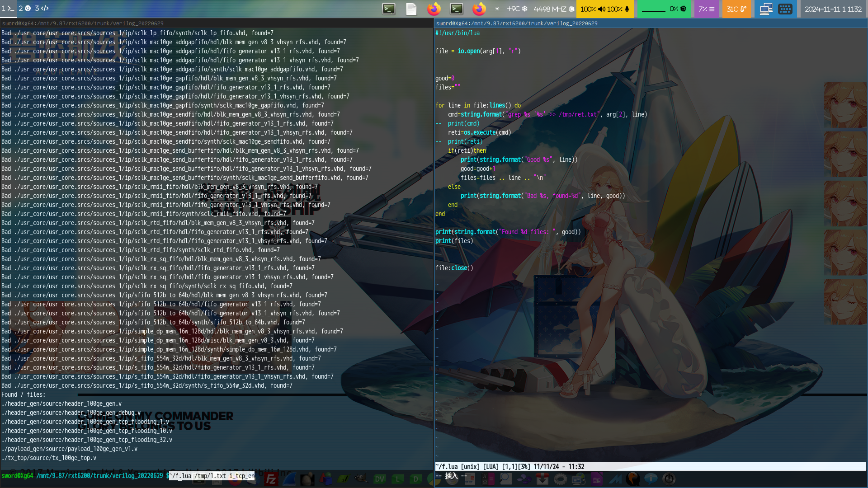Open the blue info speech-bubble icon in the dock
The image size is (868, 488).
[651, 479]
